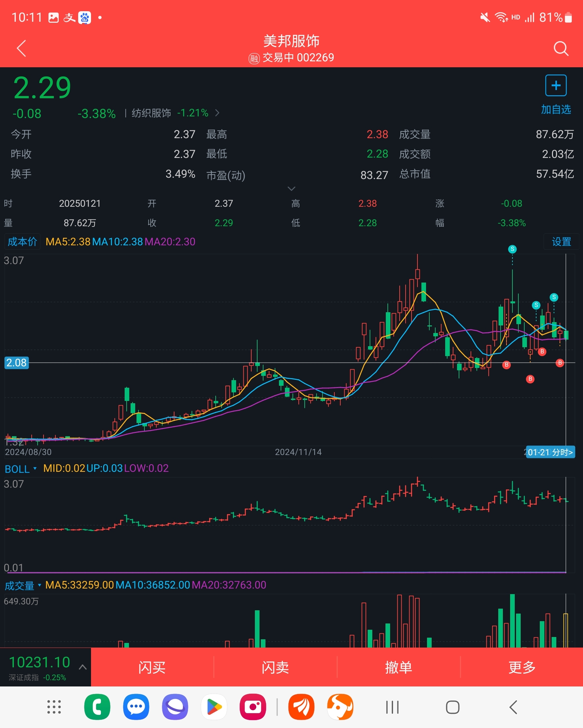Open the red camera app
Viewport: 583px width, 728px height.
pos(253,707)
